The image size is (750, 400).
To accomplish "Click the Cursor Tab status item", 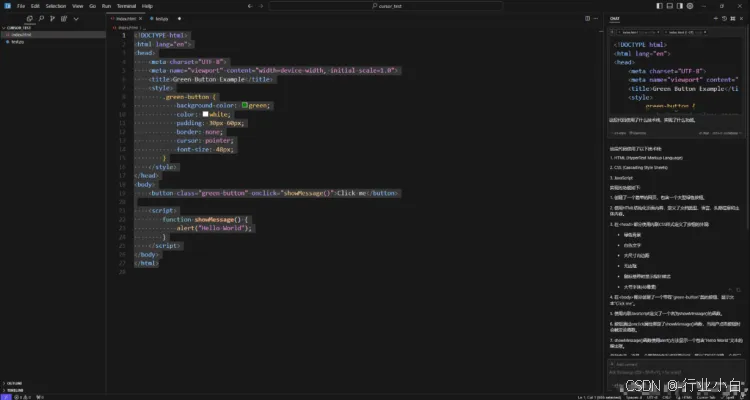I will 706,397.
